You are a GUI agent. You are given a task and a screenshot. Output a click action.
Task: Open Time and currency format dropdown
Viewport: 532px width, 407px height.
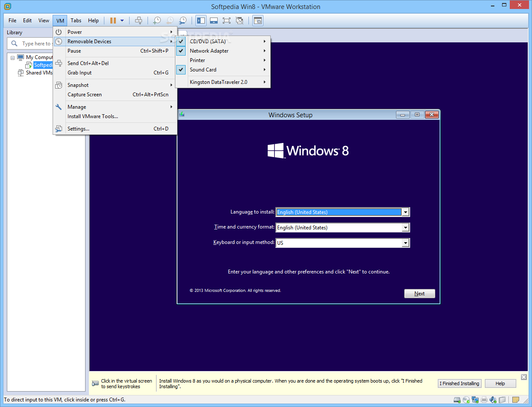click(405, 228)
